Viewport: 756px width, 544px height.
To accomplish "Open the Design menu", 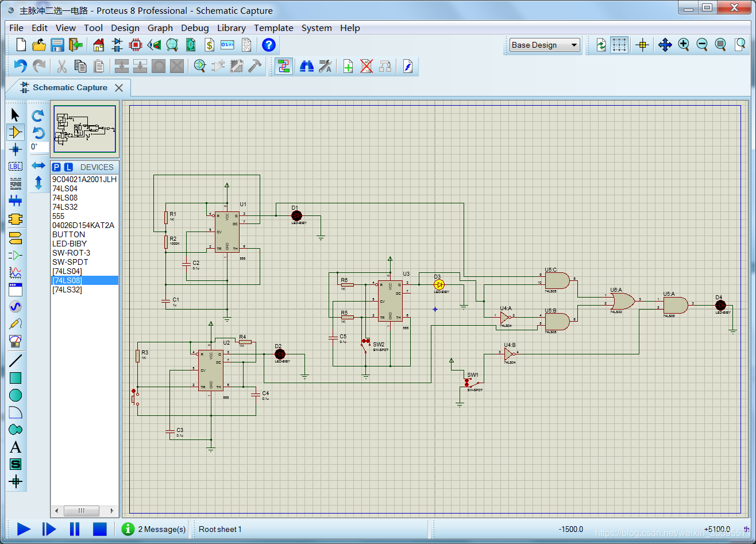I will 125,28.
